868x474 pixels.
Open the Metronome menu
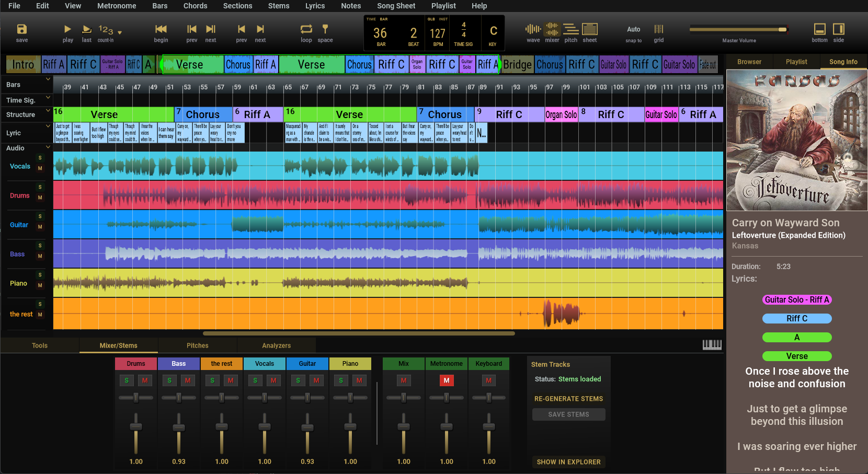tap(117, 6)
